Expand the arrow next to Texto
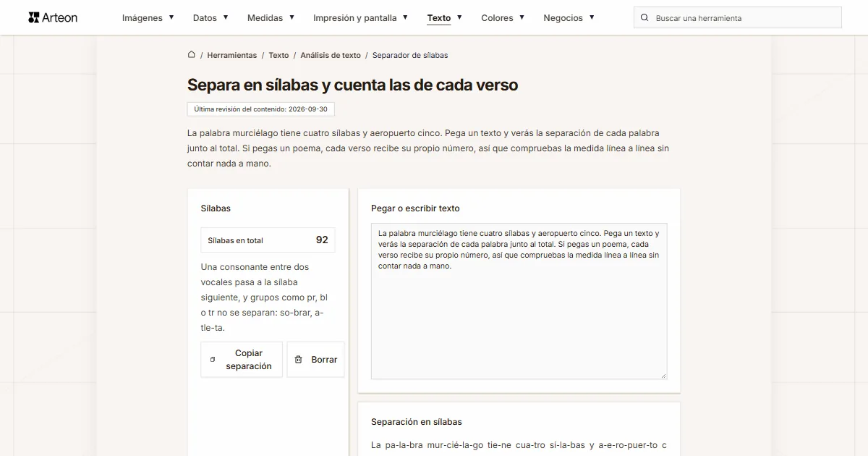Viewport: 868px width, 456px height. pyautogui.click(x=459, y=17)
